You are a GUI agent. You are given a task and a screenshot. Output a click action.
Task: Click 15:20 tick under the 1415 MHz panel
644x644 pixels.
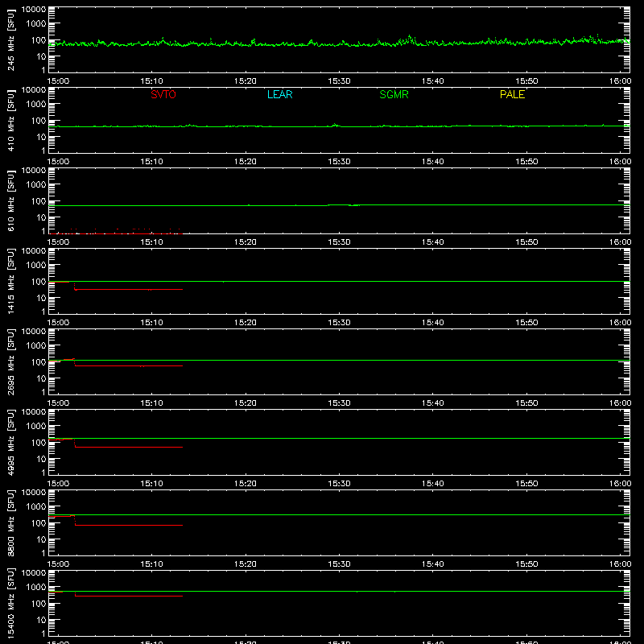pos(246,323)
